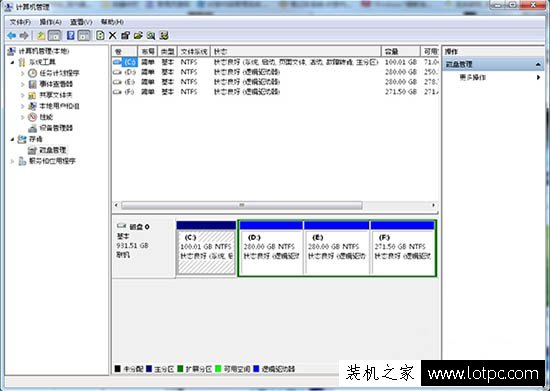This screenshot has width=550, height=391.
Task: Open 设备管理器 in the tree
Action: 56,128
